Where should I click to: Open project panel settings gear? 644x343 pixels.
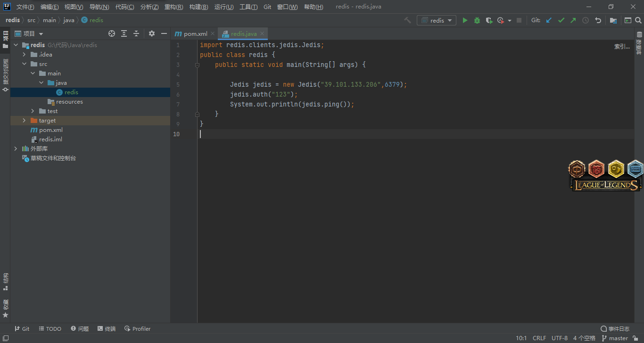pyautogui.click(x=151, y=33)
